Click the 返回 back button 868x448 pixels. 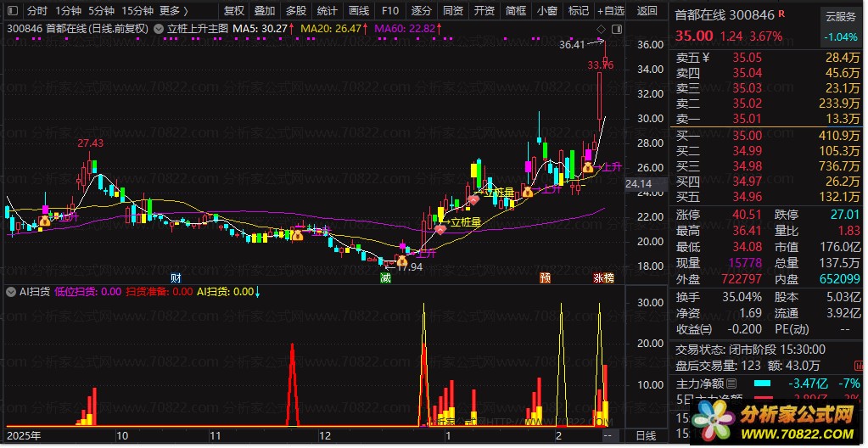647,10
